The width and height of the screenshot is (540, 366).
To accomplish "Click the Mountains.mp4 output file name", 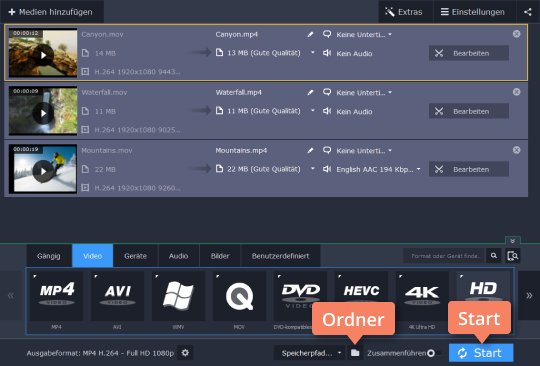I will [241, 151].
